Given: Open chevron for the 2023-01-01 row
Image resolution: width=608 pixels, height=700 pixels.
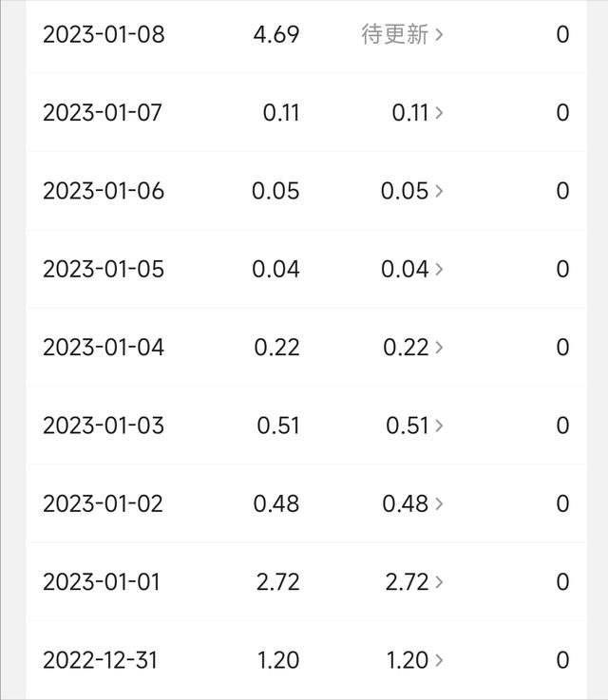Looking at the screenshot, I should click(439, 582).
